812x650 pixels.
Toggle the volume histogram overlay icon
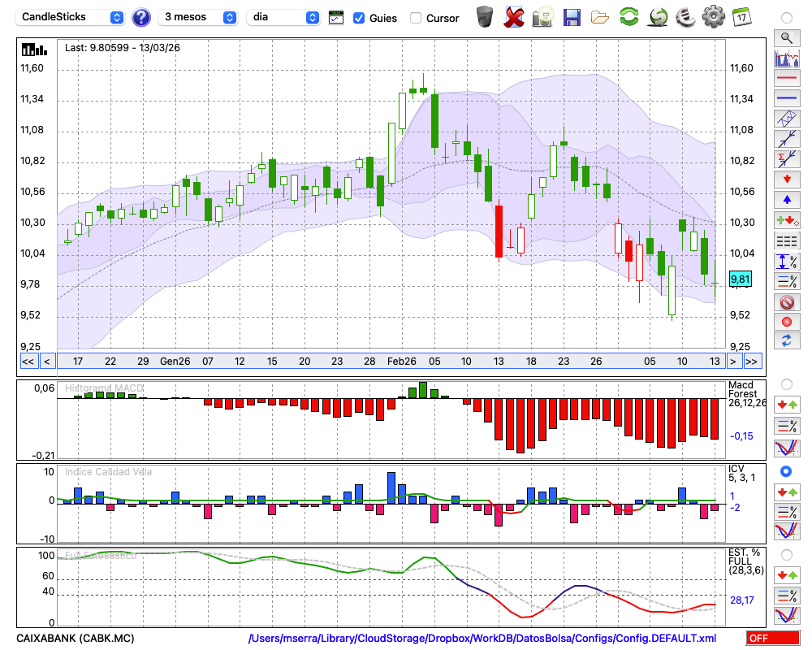pyautogui.click(x=787, y=58)
